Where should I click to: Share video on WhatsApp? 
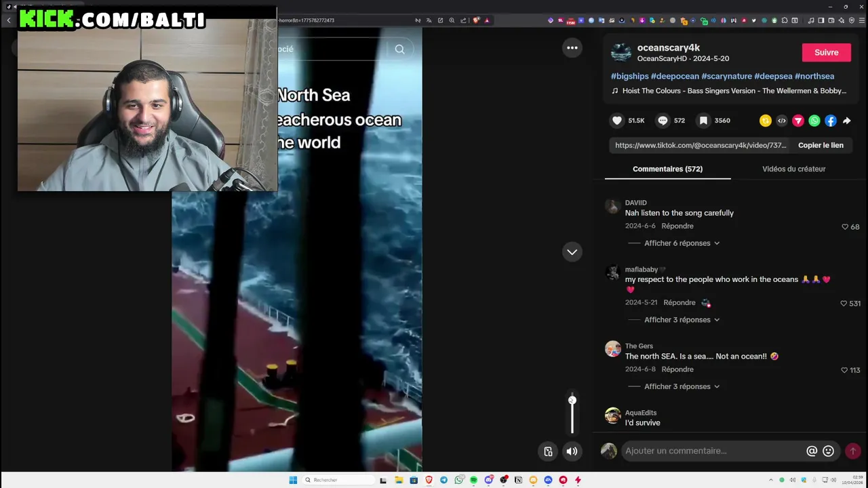coord(814,121)
